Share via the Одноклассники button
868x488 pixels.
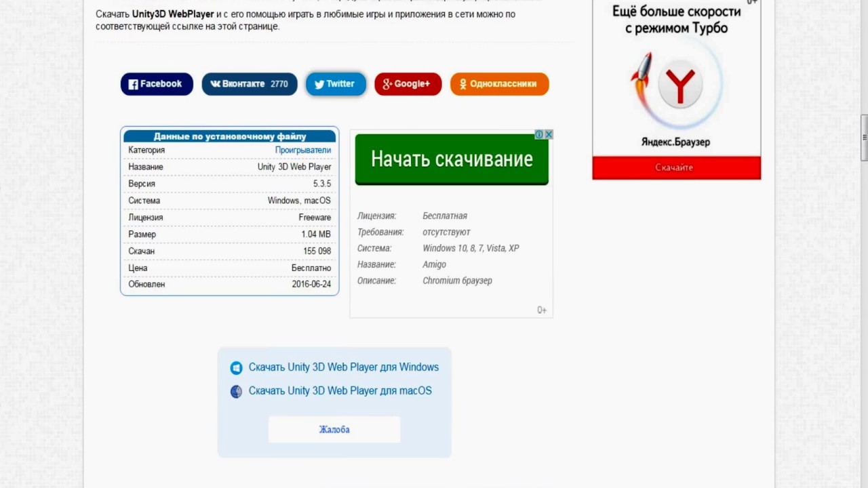(499, 84)
